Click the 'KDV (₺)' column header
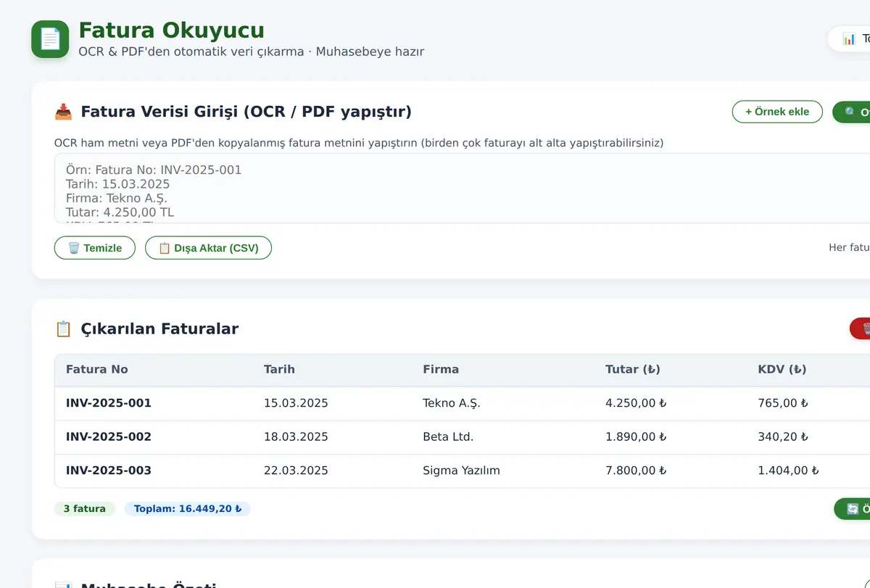 coord(782,369)
